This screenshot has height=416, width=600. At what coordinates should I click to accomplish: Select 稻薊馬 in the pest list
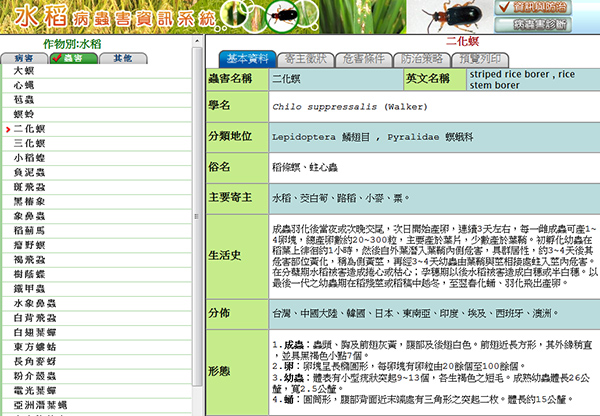tap(29, 231)
